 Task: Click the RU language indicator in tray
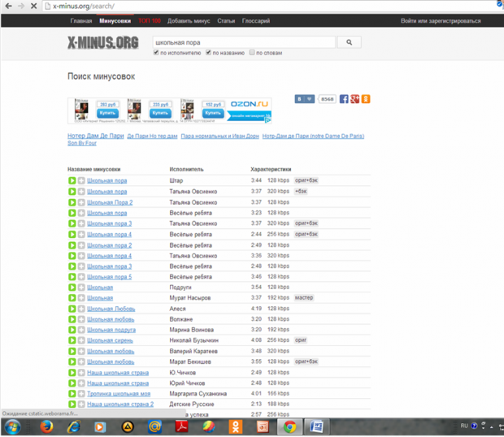coord(464,426)
